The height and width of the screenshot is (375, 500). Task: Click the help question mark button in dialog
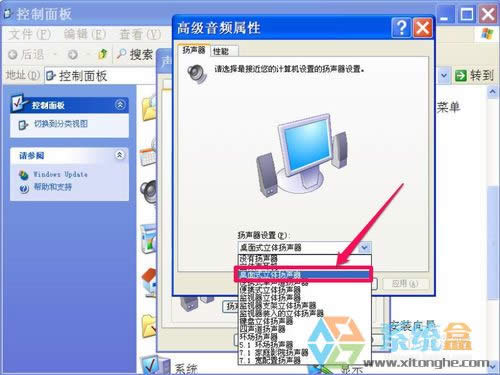point(401,28)
